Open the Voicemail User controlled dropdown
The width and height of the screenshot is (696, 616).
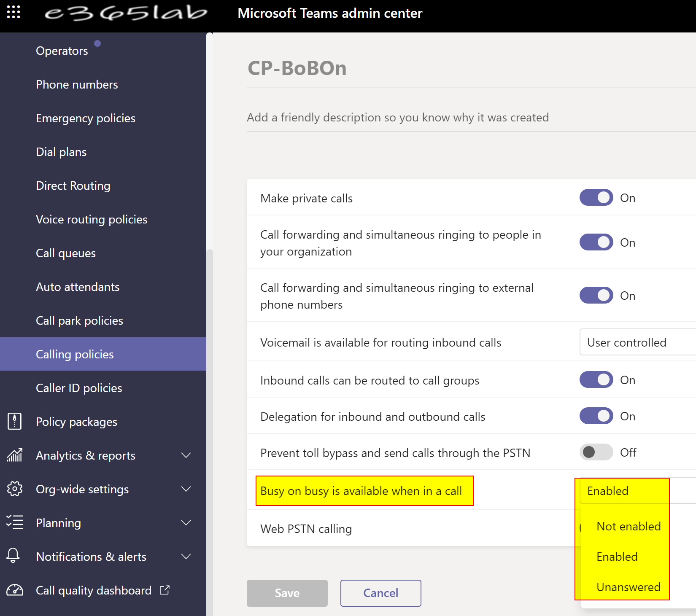(x=637, y=342)
